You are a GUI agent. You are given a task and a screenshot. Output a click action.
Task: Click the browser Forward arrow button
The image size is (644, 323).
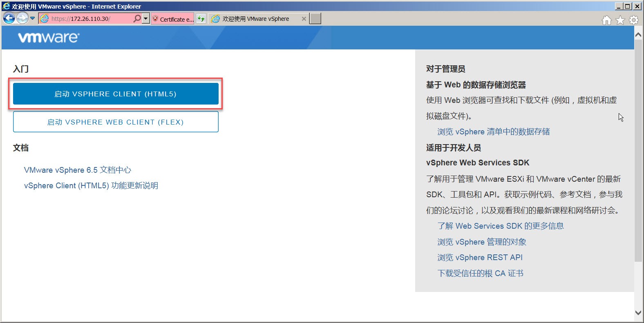pos(22,18)
